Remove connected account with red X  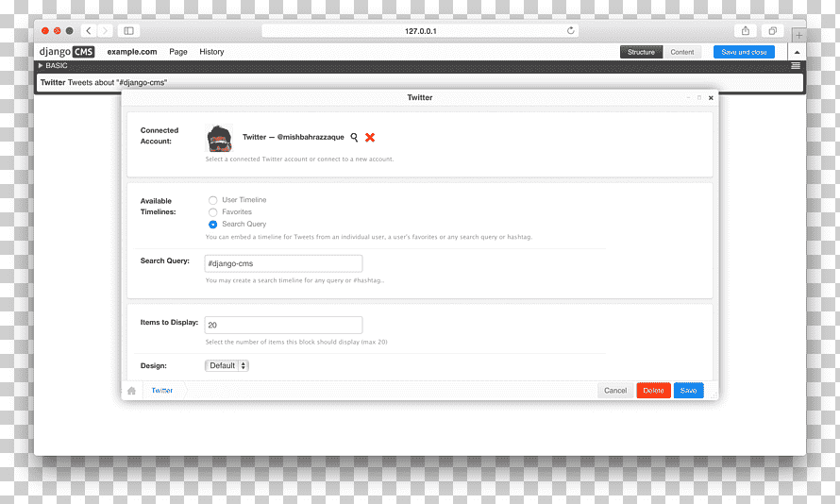tap(370, 137)
